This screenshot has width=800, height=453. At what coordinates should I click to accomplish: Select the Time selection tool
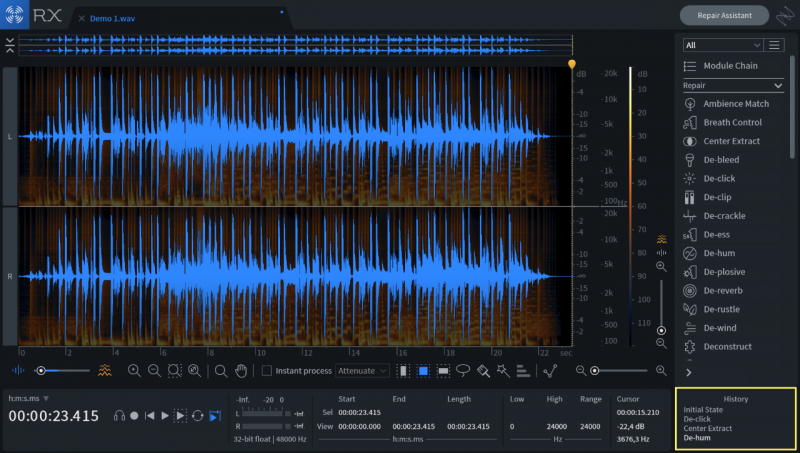403,371
